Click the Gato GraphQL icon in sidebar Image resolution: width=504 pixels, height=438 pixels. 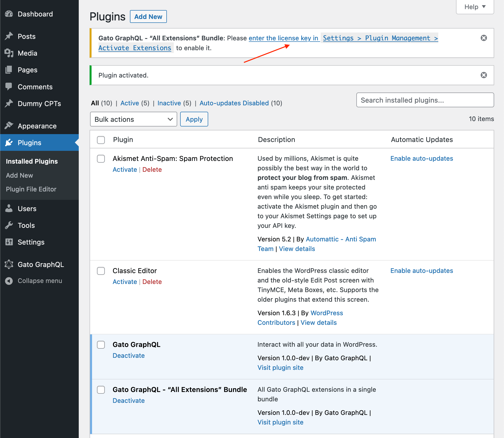(9, 264)
